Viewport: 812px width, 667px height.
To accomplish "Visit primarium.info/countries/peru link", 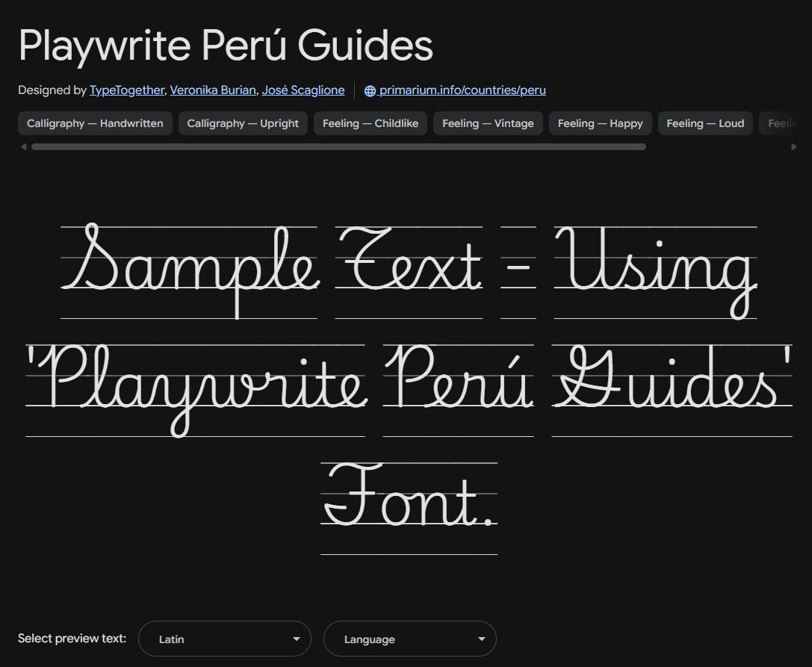I will point(462,90).
